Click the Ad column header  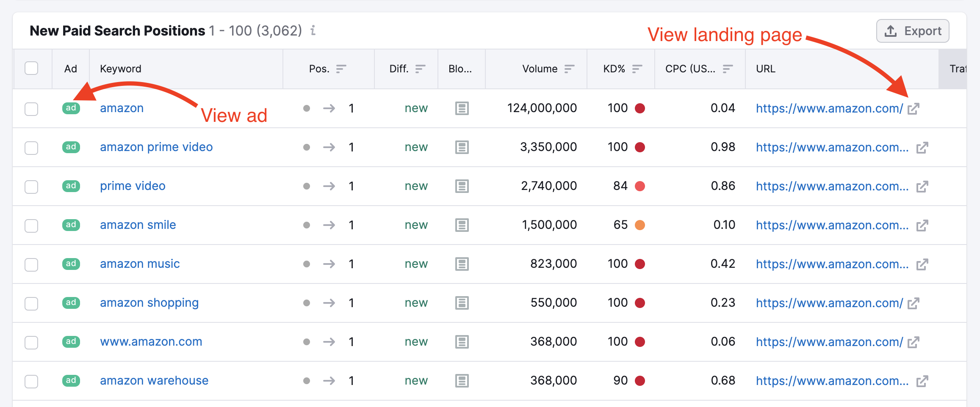click(x=71, y=69)
